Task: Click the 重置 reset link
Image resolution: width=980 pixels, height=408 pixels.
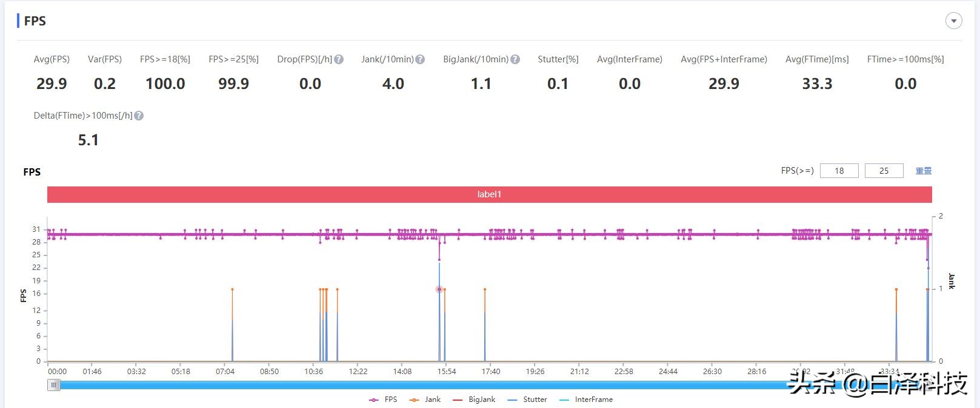Action: (923, 171)
